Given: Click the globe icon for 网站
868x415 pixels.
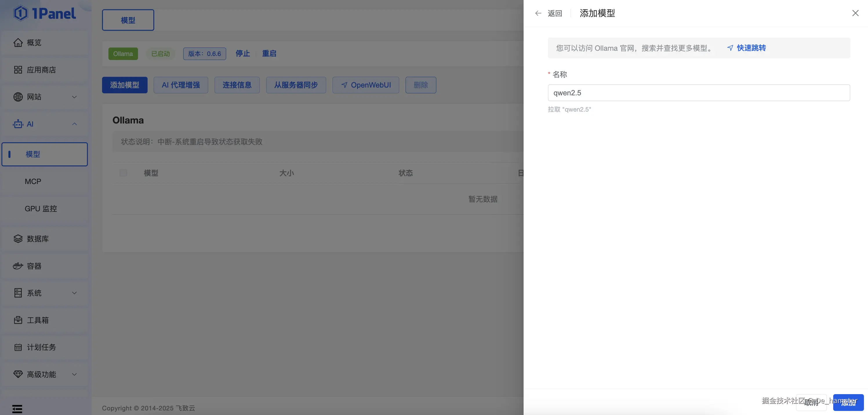Looking at the screenshot, I should [18, 97].
